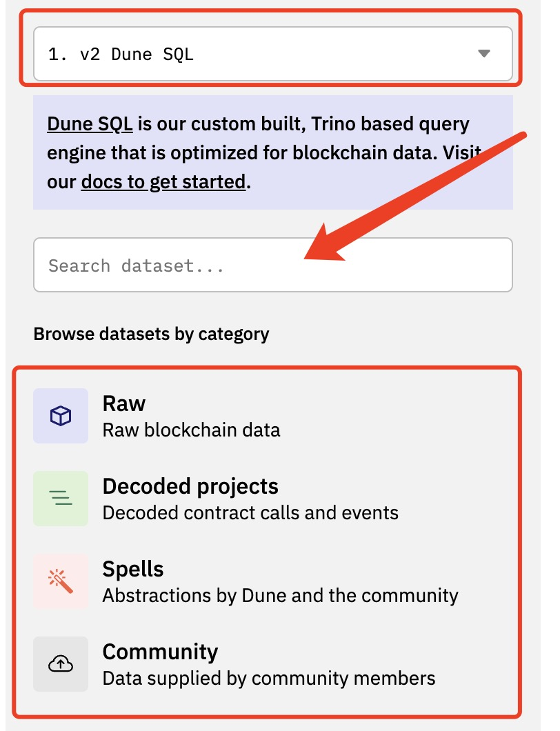Click the Spells magic wand icon
Viewport: 560px width, 731px height.
click(61, 581)
